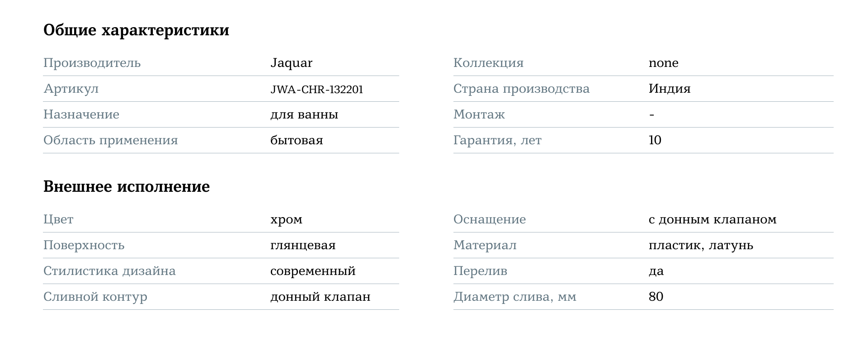
Task: Click the drain diameter value 80
Action: coord(656,297)
